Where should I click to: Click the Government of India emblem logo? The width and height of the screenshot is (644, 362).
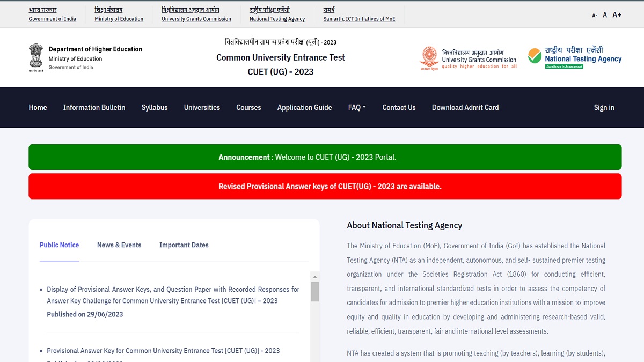[36, 57]
